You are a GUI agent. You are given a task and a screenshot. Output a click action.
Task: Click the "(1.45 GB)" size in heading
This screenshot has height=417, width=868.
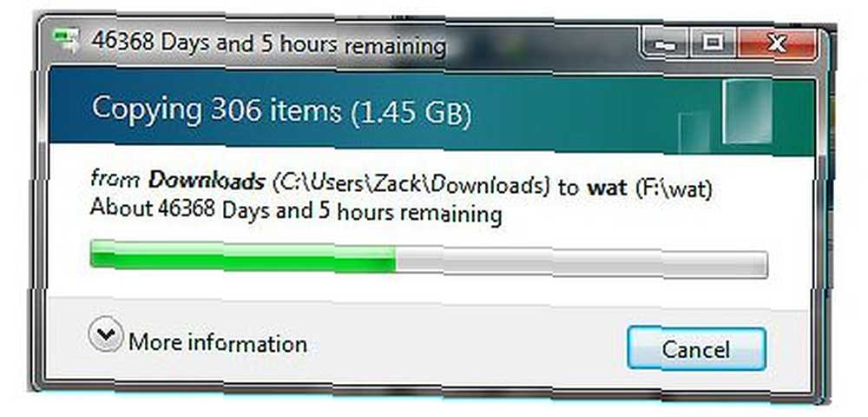click(411, 115)
